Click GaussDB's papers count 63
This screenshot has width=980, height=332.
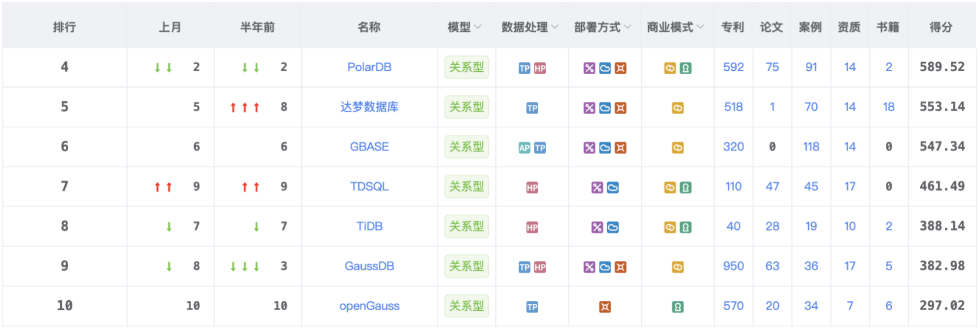[772, 266]
